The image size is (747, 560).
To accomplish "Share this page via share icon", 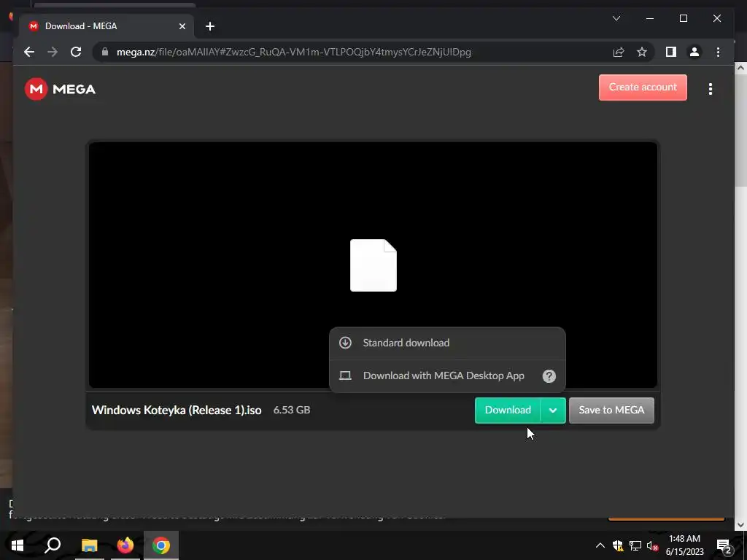I will 619,52.
